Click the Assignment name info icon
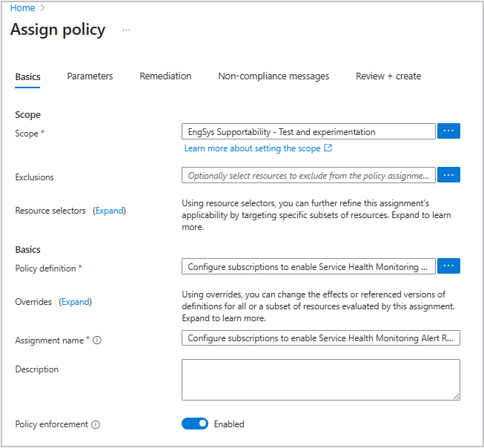Viewport: 484px width, 448px height. 97,340
